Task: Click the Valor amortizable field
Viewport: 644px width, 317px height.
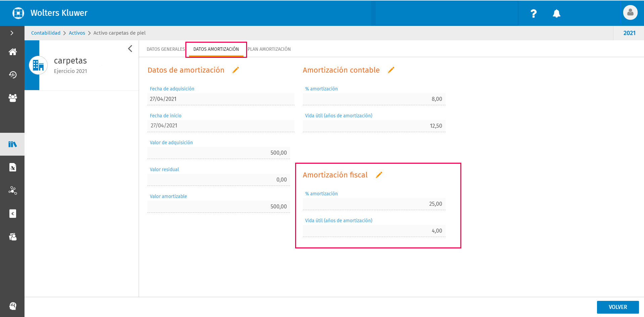Action: (x=219, y=206)
